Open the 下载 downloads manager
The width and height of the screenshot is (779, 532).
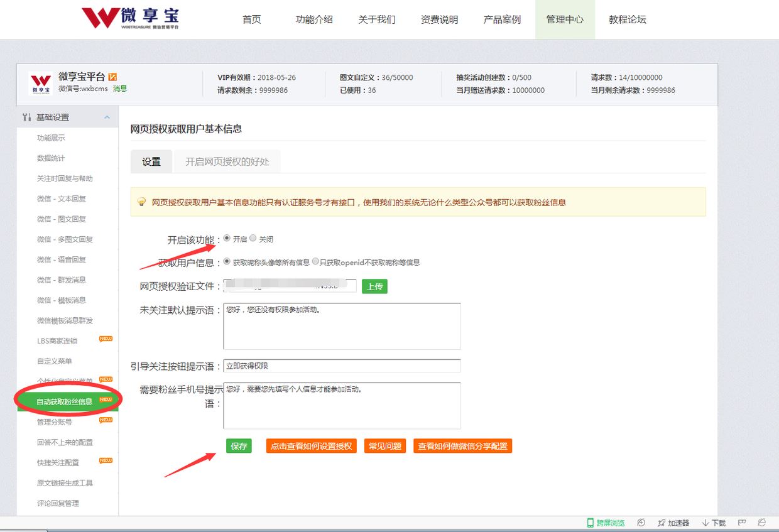tap(714, 523)
